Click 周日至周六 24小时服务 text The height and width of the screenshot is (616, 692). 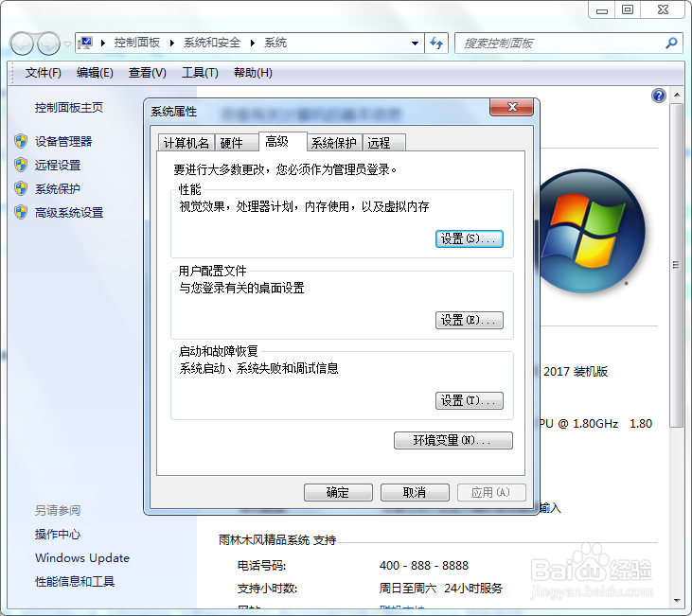click(440, 589)
